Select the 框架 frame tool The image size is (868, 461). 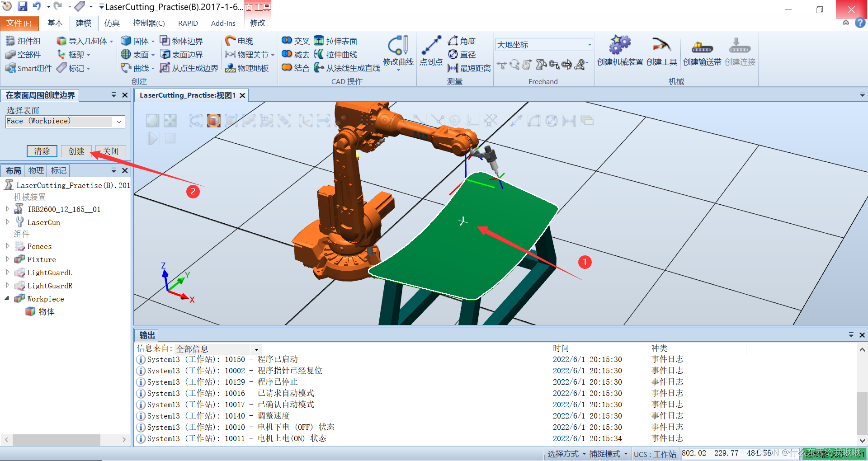click(x=74, y=55)
